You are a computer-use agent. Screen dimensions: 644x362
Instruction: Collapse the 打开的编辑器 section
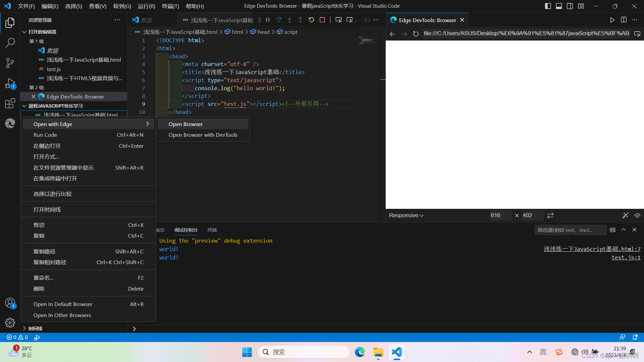coord(24,32)
